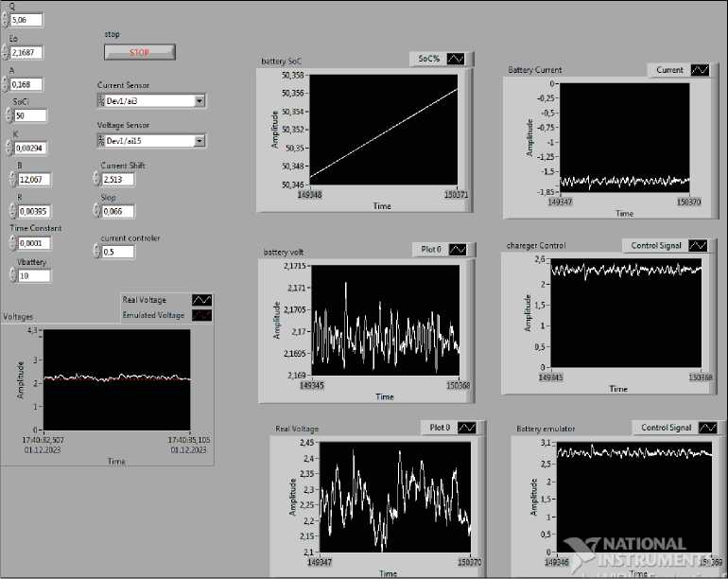Click Plot 0 legend icon on Real Voltage graph
Image resolution: width=728 pixels, height=579 pixels.
point(466,428)
